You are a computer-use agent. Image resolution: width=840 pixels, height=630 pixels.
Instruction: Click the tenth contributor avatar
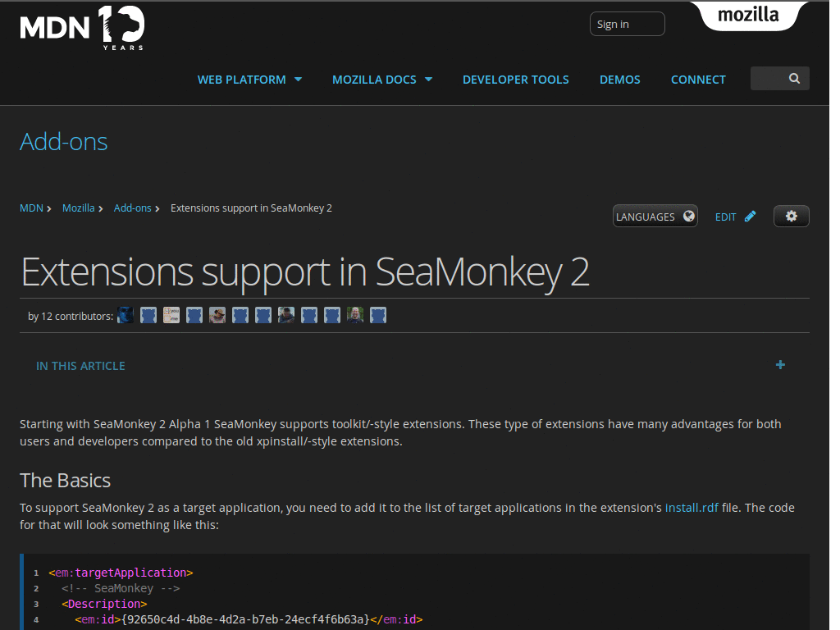pos(333,315)
